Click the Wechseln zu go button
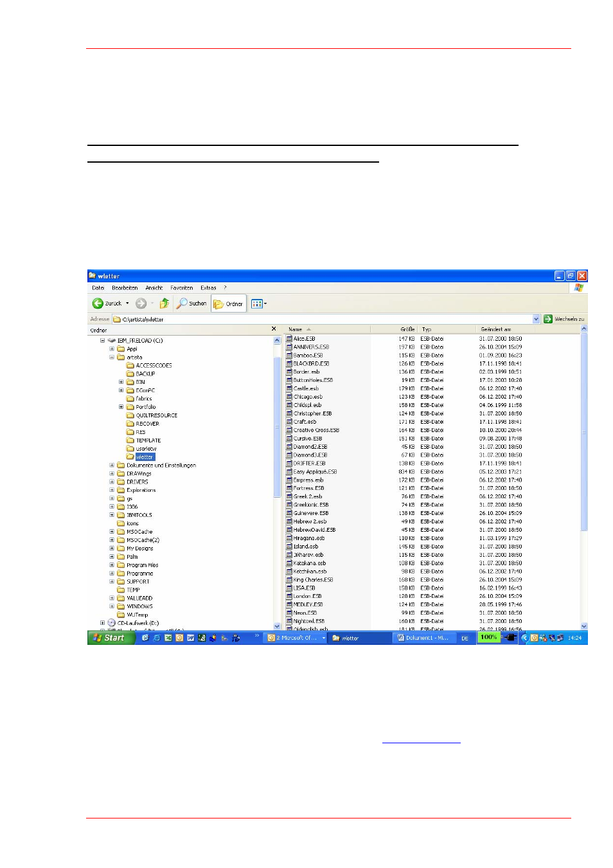The width and height of the screenshot is (613, 868). click(x=564, y=319)
